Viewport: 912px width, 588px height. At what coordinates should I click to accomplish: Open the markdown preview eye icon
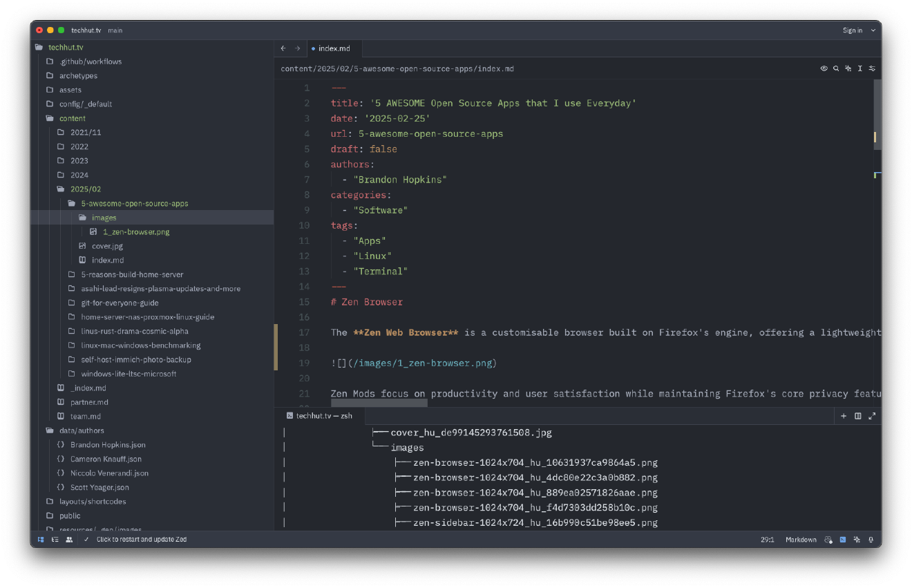click(x=824, y=68)
